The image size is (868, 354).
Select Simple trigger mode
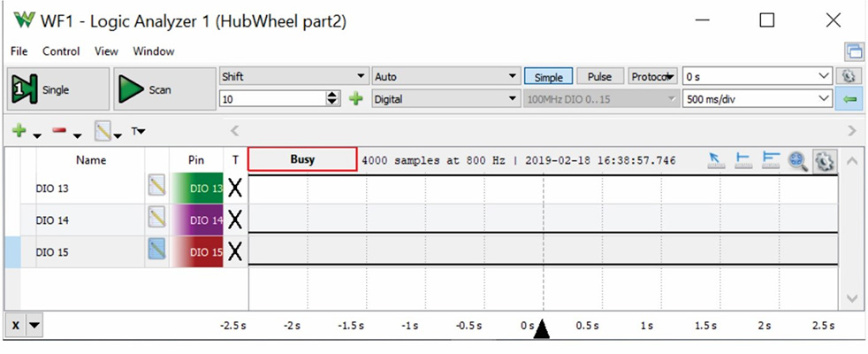coord(548,77)
